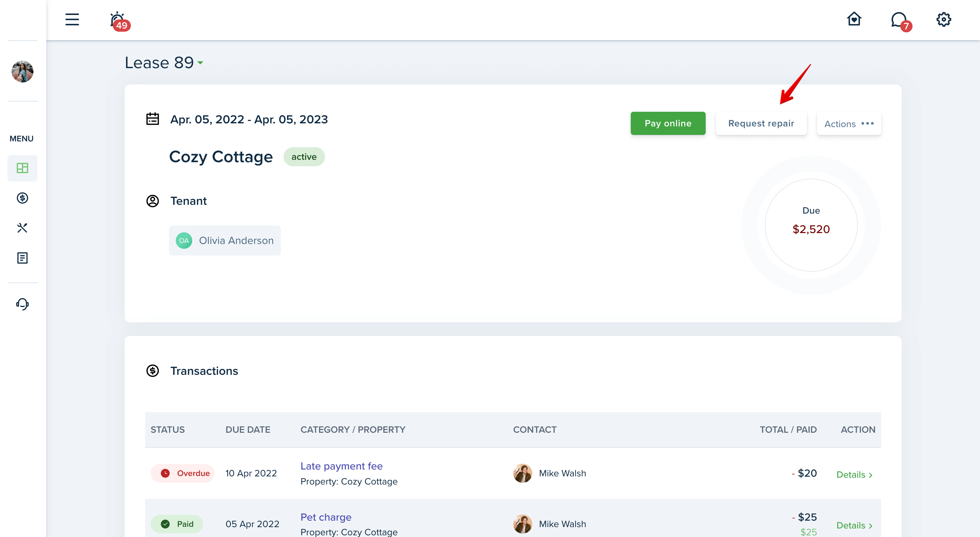Open support headset icon in sidebar
The image size is (980, 537).
tap(22, 304)
